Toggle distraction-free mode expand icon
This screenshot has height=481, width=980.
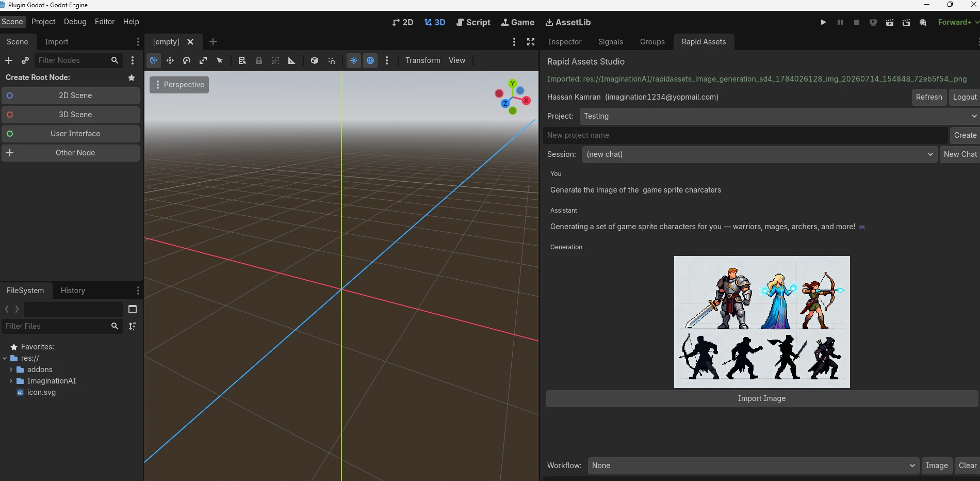pos(531,42)
